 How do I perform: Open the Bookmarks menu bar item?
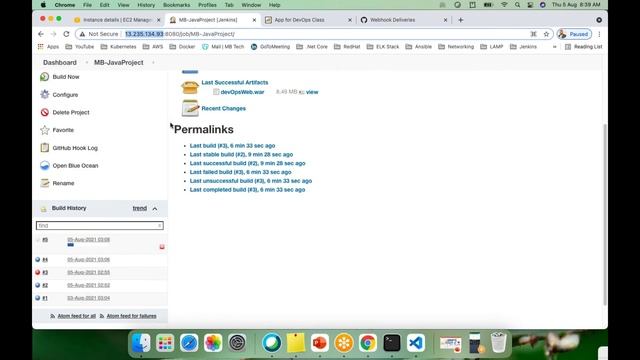pos(176,5)
